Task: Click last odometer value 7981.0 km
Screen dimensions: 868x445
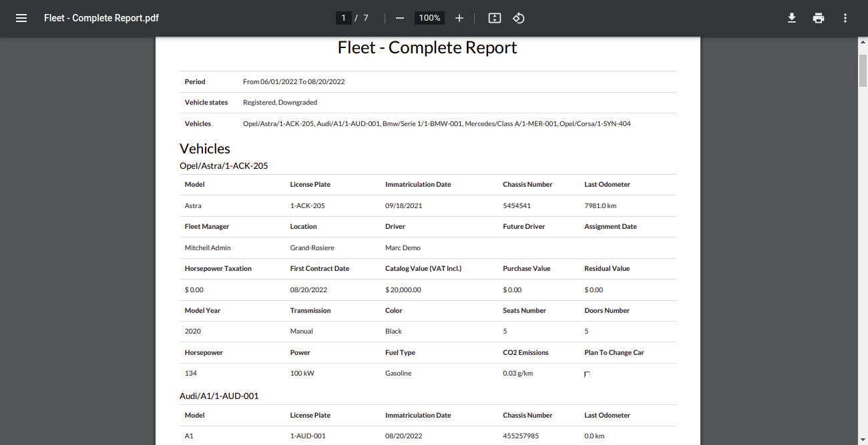Action: (x=600, y=205)
